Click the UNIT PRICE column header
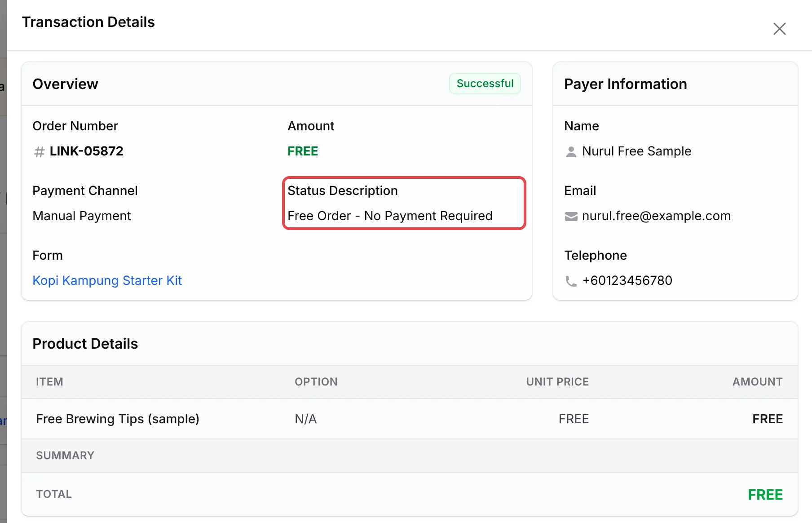This screenshot has width=812, height=523. 557,381
